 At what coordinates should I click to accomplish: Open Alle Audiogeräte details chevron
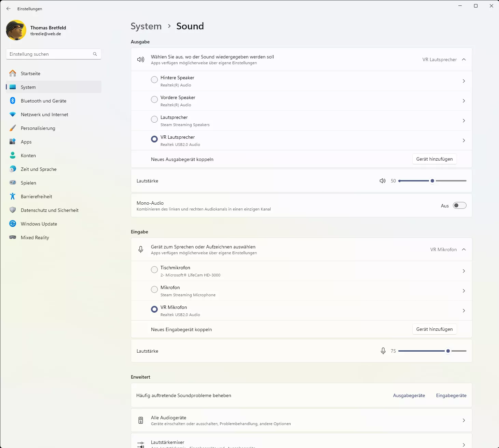(464, 420)
